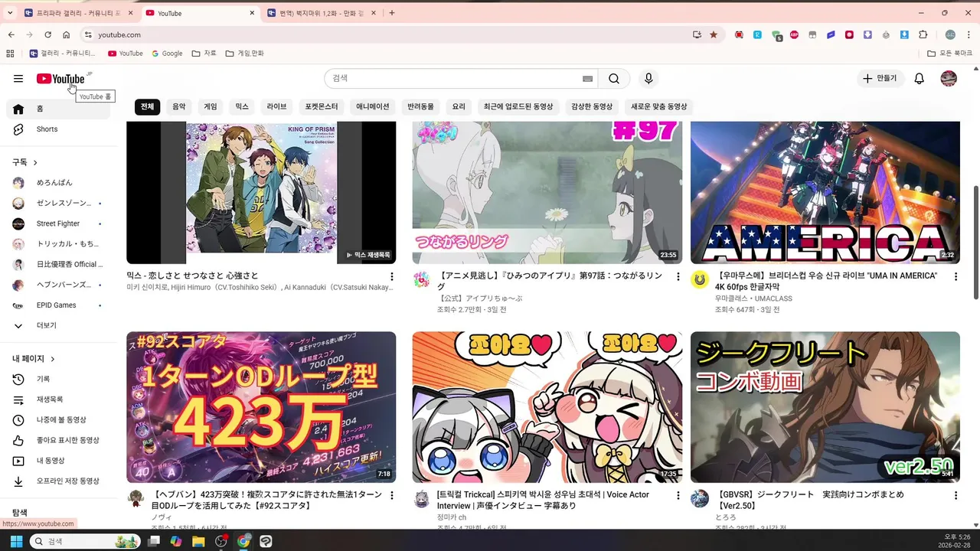Screen dimensions: 980x551
Task: Open the Street Fighter subscription channel
Action: [58, 223]
